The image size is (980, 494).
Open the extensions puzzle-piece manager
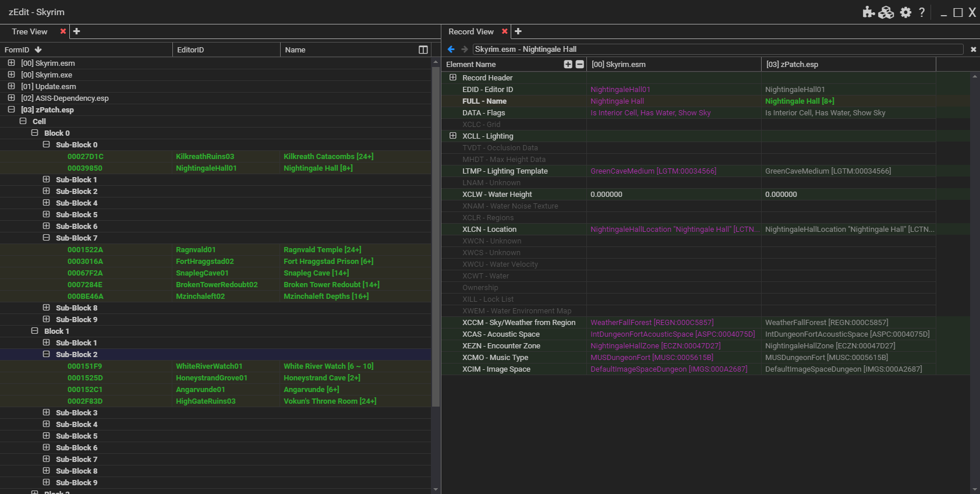(x=868, y=12)
